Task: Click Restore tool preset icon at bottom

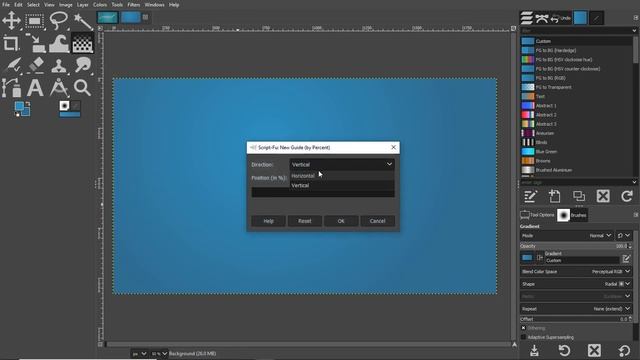Action: (564, 350)
